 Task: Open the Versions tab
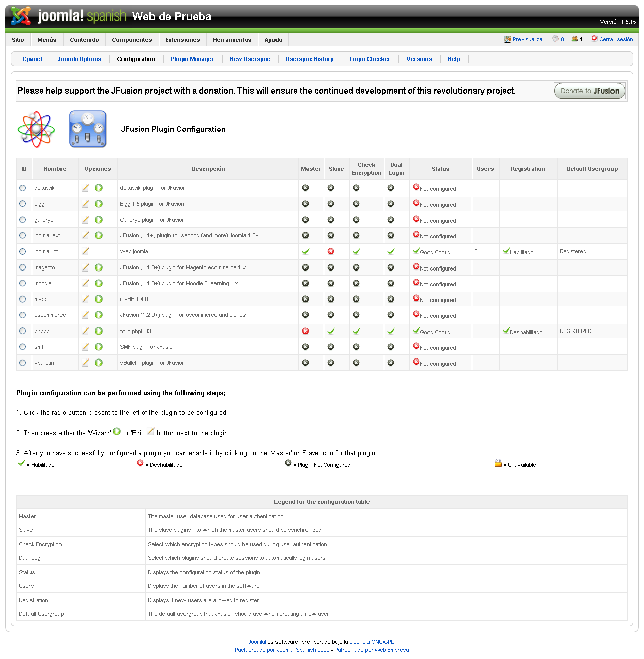point(419,59)
